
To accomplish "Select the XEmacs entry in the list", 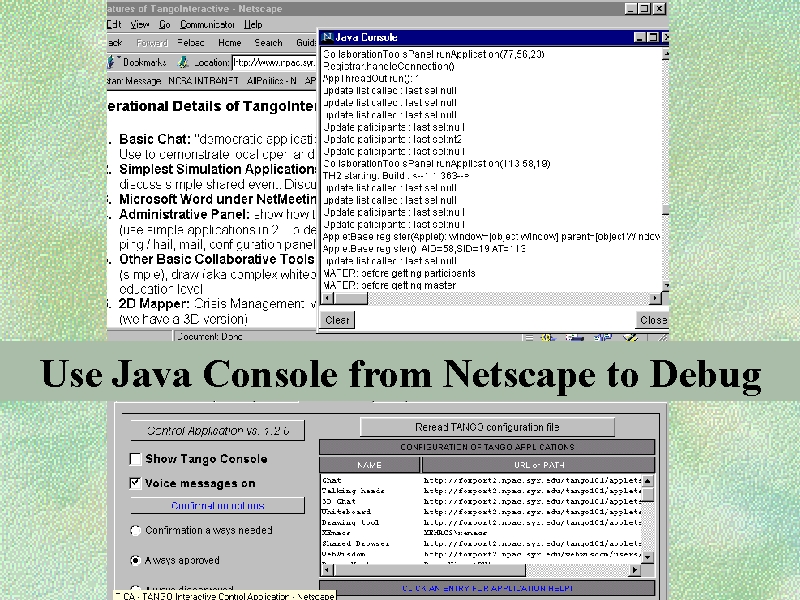I will pyautogui.click(x=336, y=533).
